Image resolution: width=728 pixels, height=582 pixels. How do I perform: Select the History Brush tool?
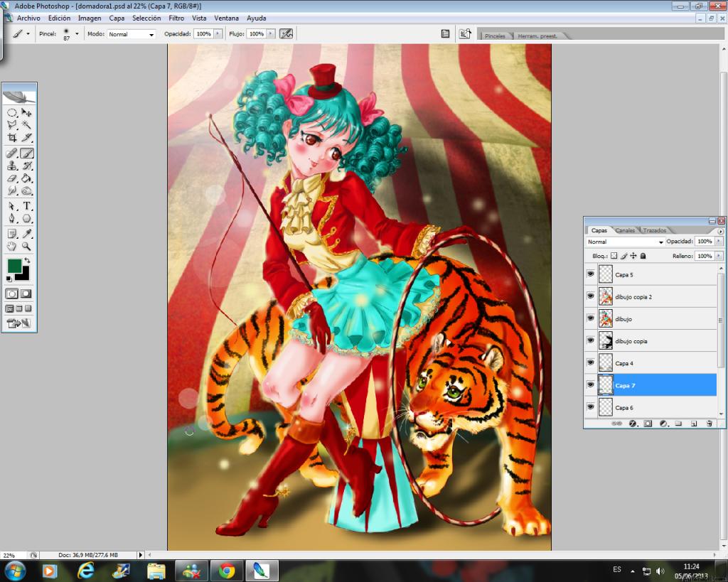[x=26, y=166]
